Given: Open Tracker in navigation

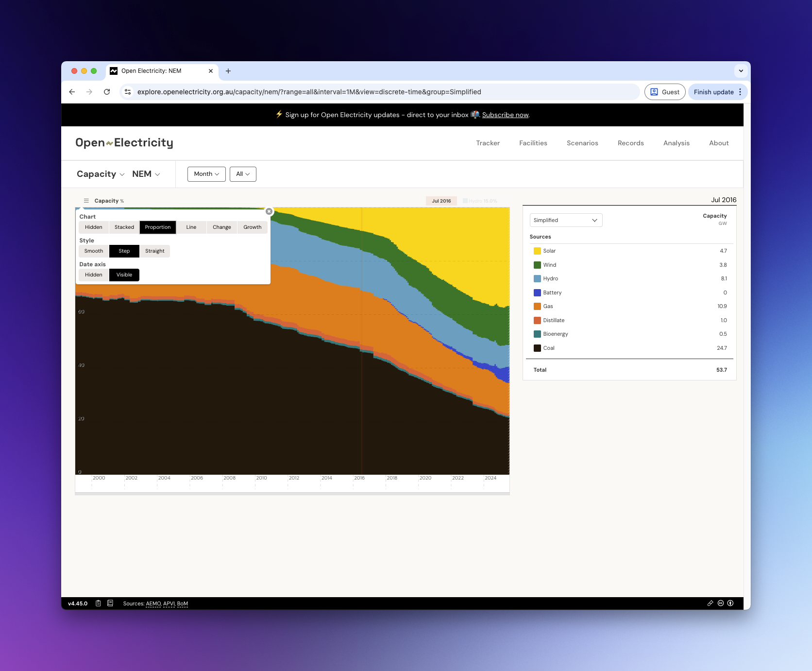Looking at the screenshot, I should (x=488, y=143).
